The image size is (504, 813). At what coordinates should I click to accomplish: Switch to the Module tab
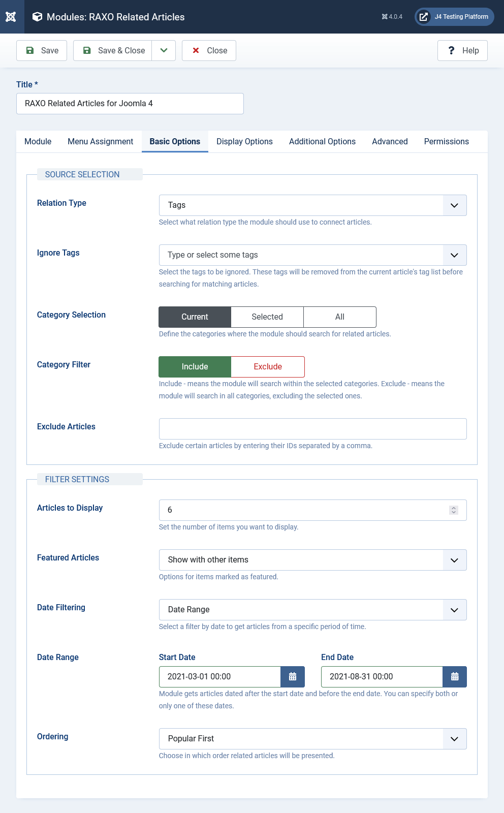click(x=38, y=141)
